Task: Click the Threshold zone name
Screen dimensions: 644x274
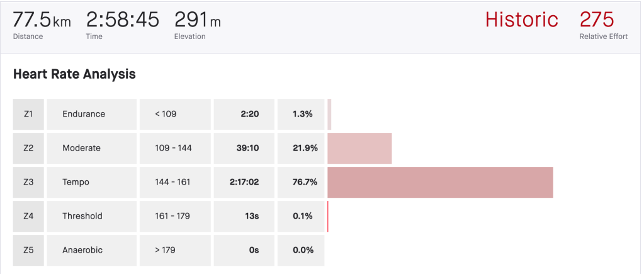Action: click(x=82, y=216)
